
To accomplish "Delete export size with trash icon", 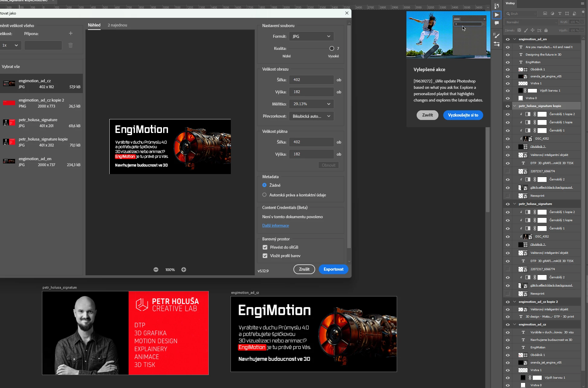I will 70,45.
